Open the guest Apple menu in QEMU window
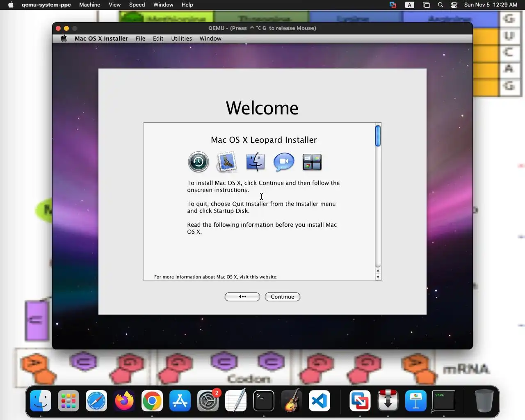This screenshot has width=525, height=420. [64, 39]
